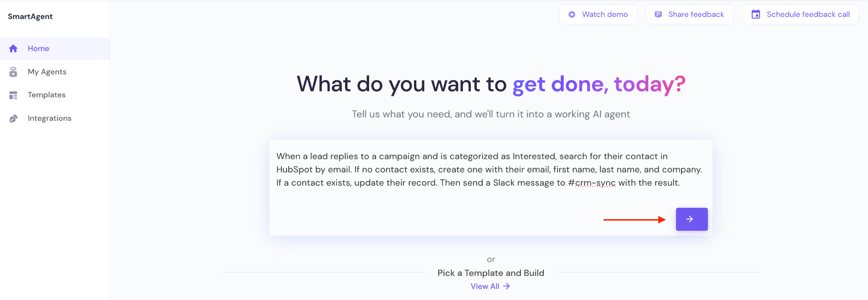Image resolution: width=868 pixels, height=300 pixels.
Task: Click the Home house icon
Action: point(14,49)
